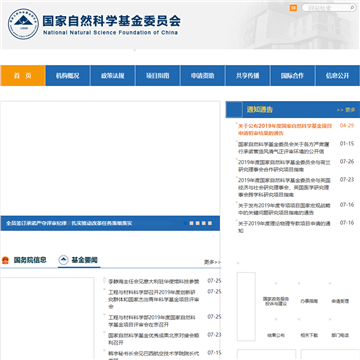Switch to the 国务院信息 tab
Viewport: 360px width, 360px height.
(x=30, y=260)
